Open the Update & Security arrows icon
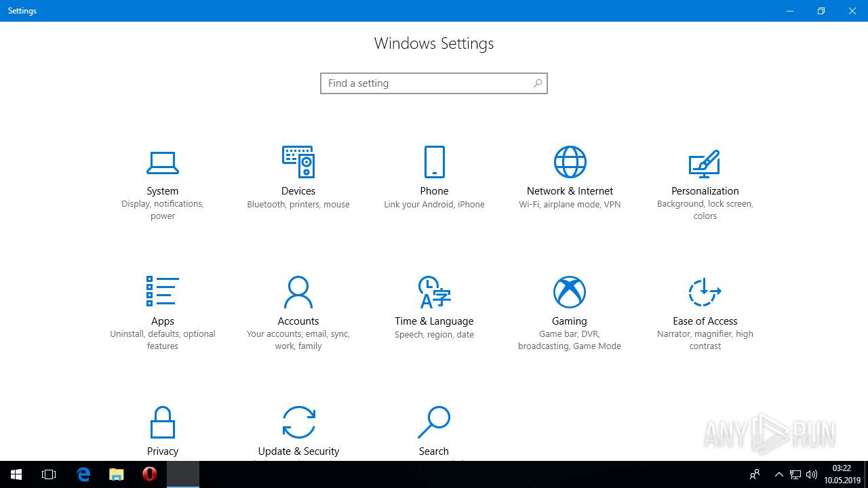 pos(298,422)
